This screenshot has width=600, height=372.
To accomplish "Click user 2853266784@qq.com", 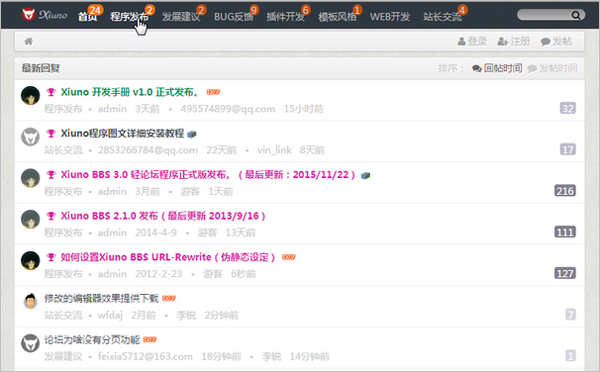I will click(x=148, y=150).
